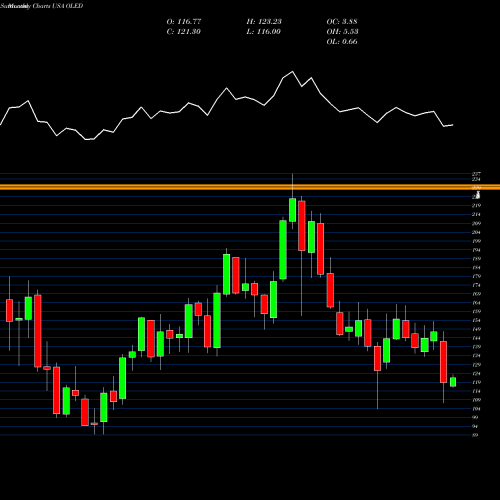Click the 194 price axis label
The image size is (500, 500).
pos(476,250)
